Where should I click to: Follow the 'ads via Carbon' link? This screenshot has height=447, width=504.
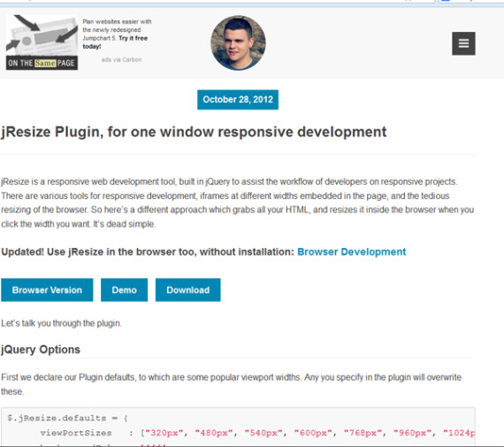pyautogui.click(x=121, y=59)
